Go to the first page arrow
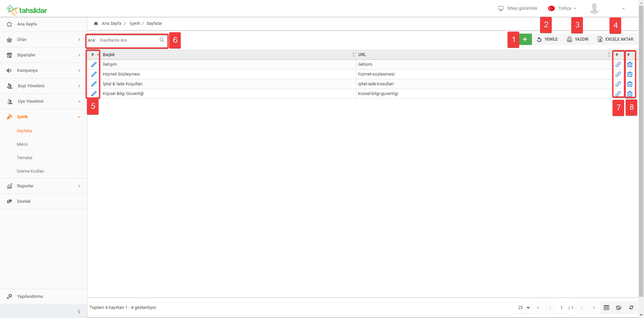Screen dimensions: 644x318 click(x=538, y=308)
